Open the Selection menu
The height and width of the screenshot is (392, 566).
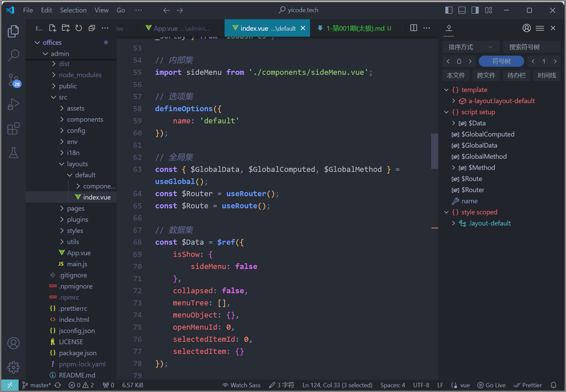73,10
